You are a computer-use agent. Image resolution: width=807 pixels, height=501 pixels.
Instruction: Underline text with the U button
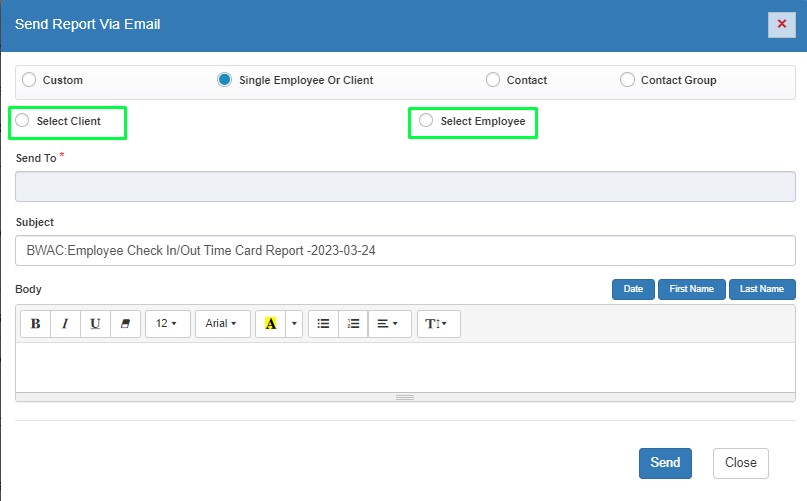pos(95,324)
